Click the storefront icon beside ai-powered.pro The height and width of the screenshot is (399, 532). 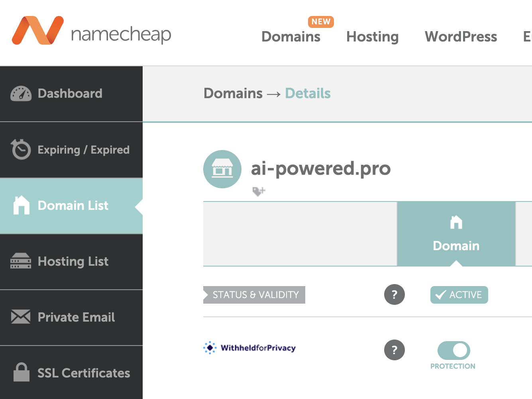(222, 169)
